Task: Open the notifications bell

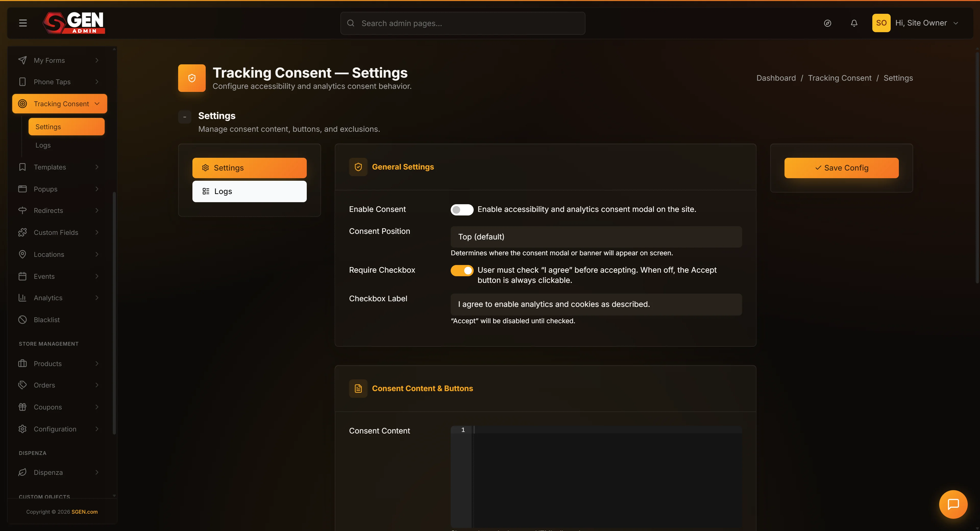Action: pos(854,23)
